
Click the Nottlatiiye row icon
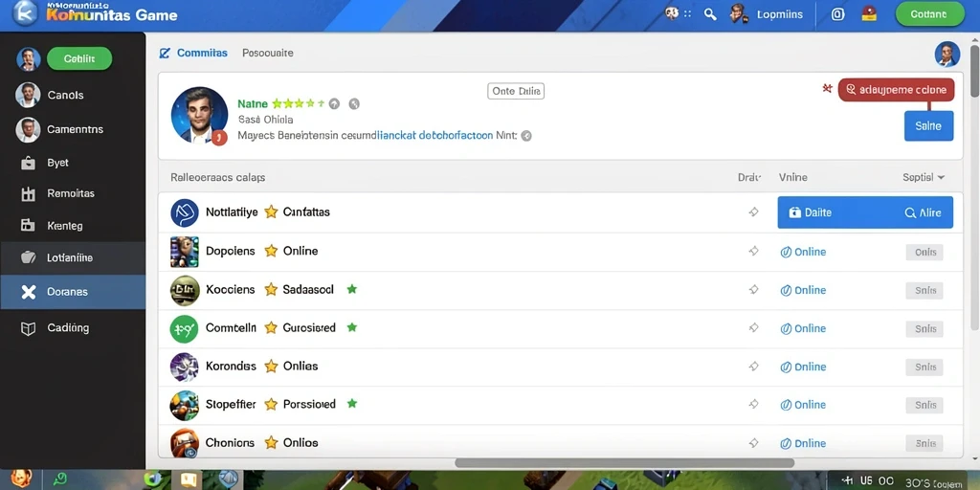pos(185,212)
